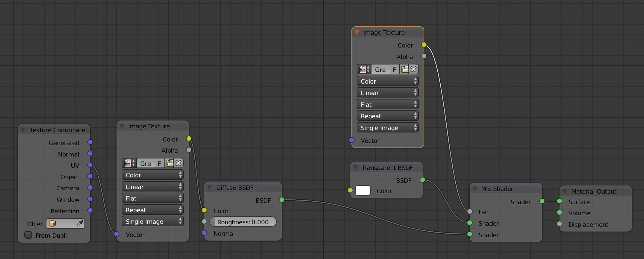
Task: Click the Volume input socket of Material Output
Action: (x=560, y=212)
